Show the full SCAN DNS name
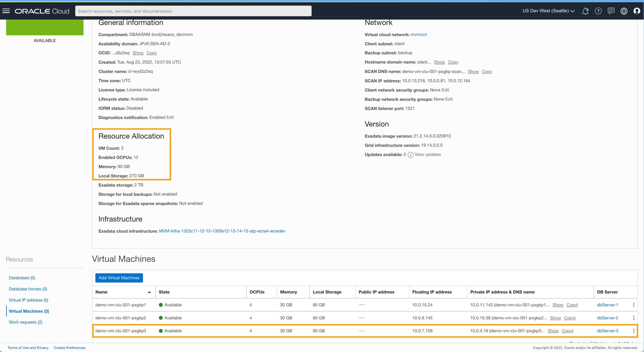 click(x=473, y=72)
